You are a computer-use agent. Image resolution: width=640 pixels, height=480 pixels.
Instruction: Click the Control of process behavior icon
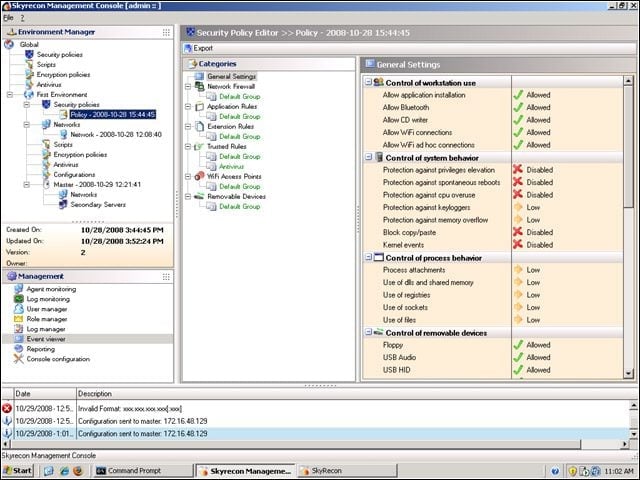click(379, 257)
